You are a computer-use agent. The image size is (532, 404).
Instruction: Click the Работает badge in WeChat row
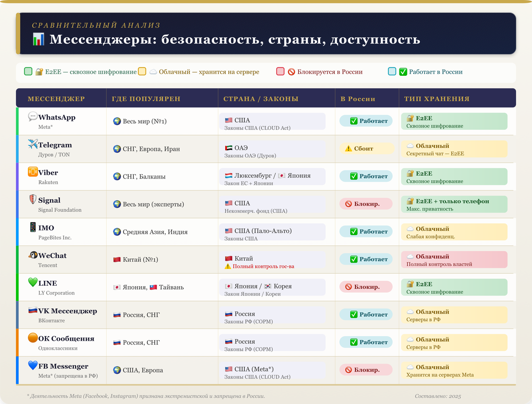click(366, 259)
